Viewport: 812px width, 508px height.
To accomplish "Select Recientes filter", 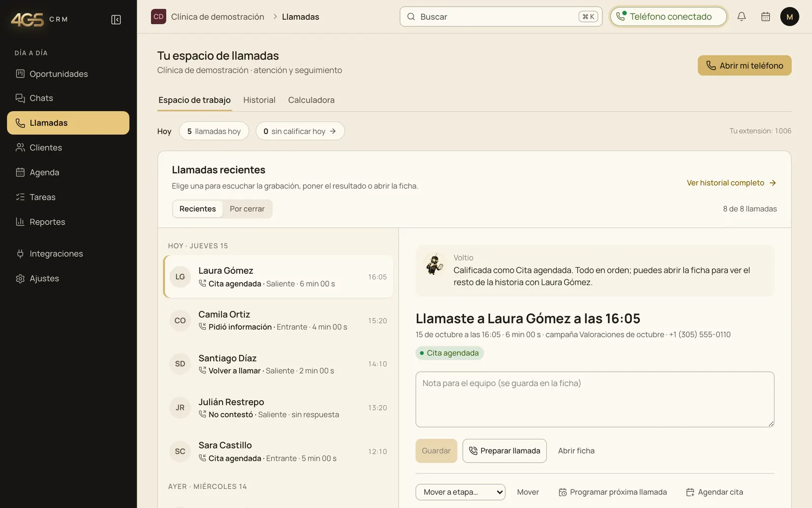I will click(197, 209).
